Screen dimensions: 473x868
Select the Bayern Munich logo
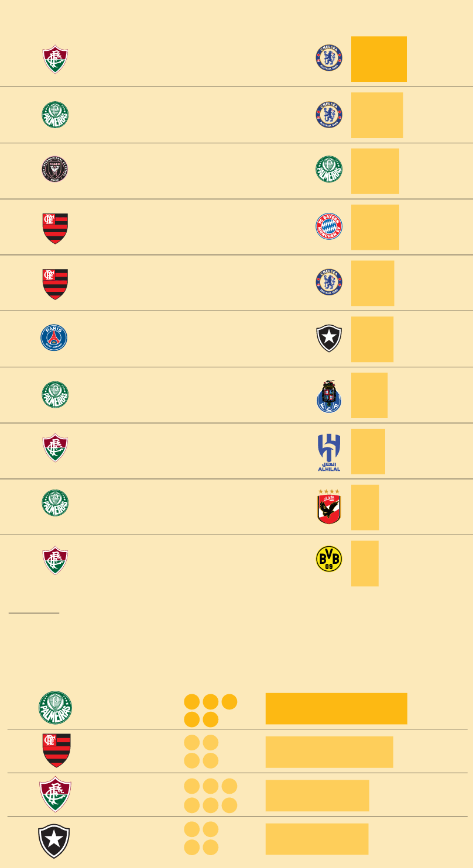[329, 226]
